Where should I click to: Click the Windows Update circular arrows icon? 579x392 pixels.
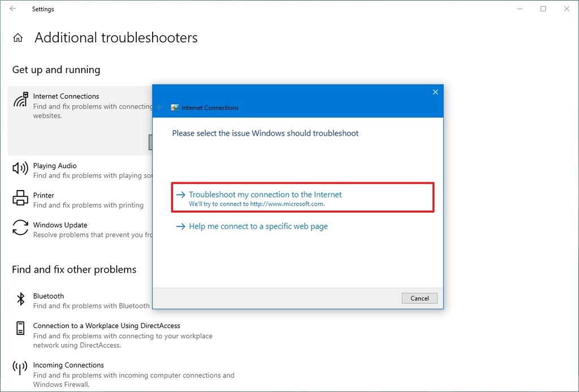[19, 229]
